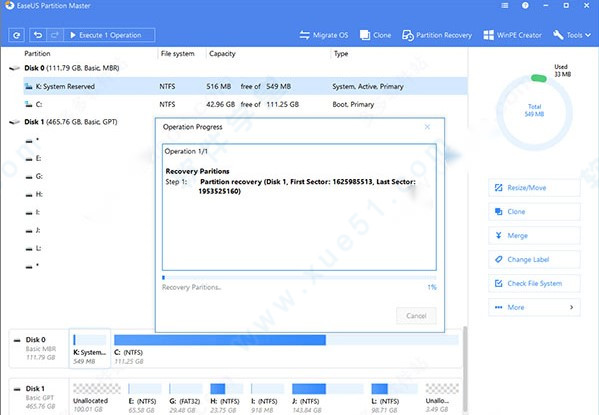
Task: Click the disk map vertical scrollbar
Action: (465, 370)
